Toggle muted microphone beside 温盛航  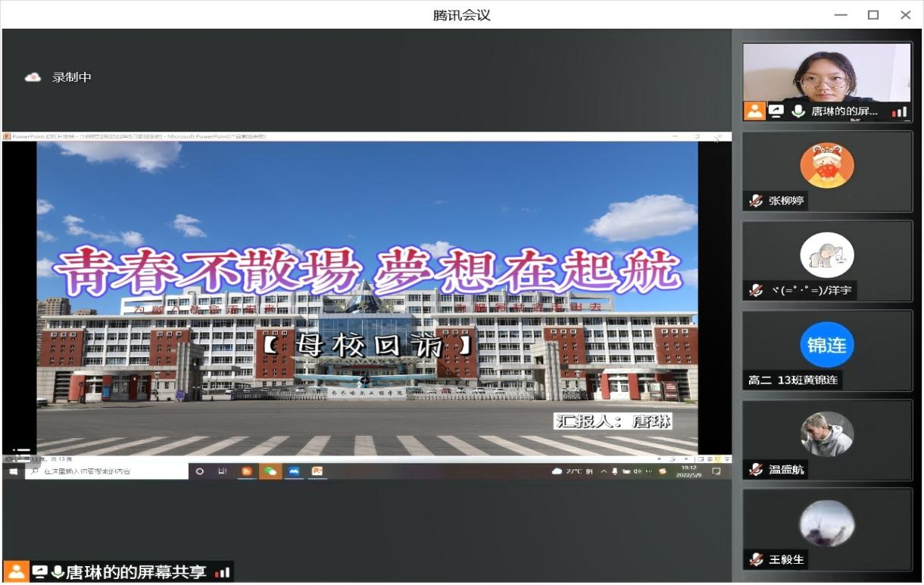pyautogui.click(x=755, y=470)
